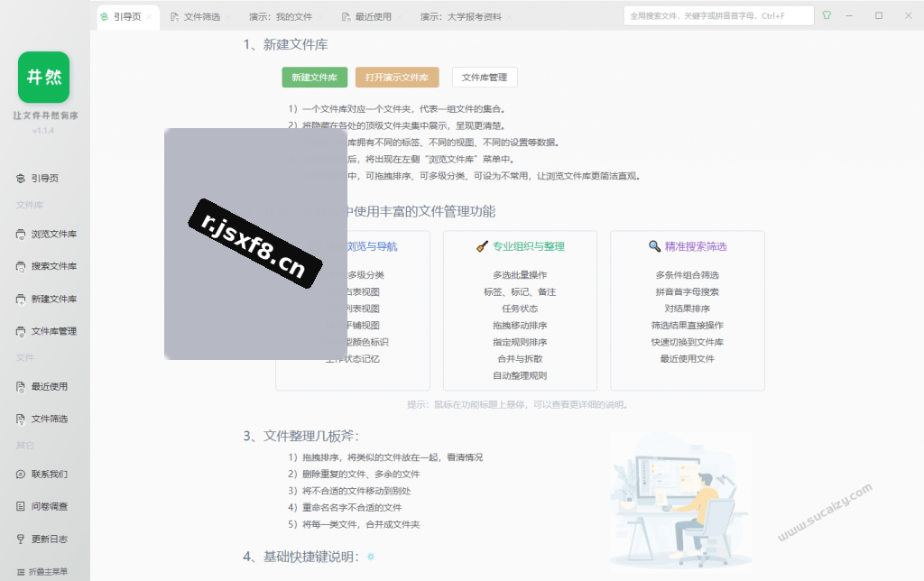Viewport: 924px width, 581px height.
Task: Click 快速切换到文件库 feature entry
Action: [x=687, y=342]
